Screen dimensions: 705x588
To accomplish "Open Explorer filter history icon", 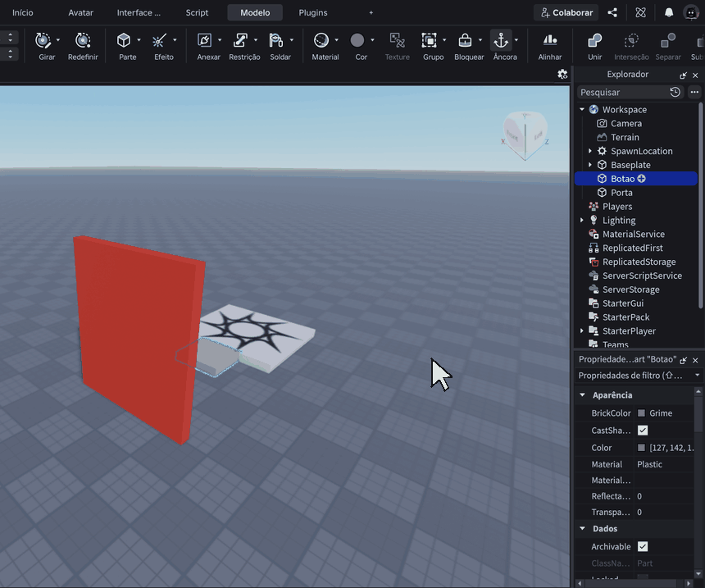I will tap(675, 92).
